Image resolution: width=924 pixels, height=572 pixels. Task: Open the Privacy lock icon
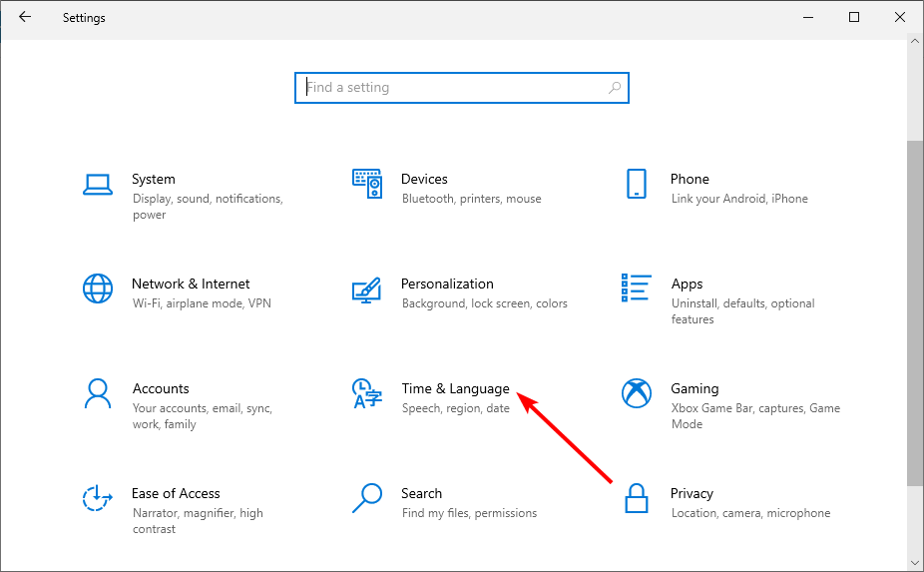coord(637,497)
